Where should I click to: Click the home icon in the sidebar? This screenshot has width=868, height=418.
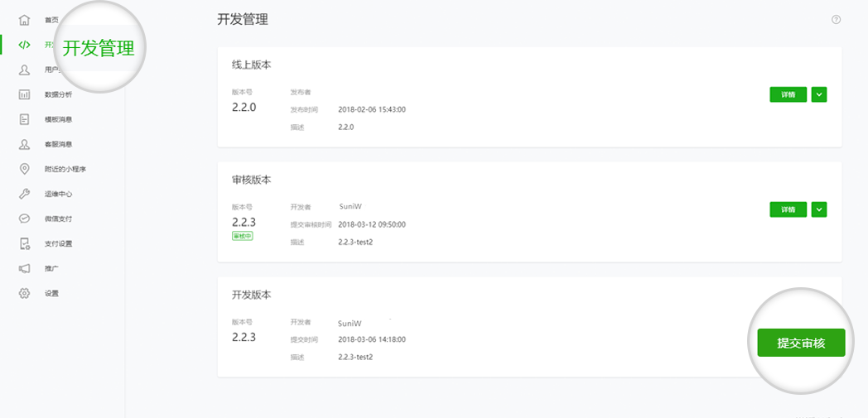pyautogui.click(x=25, y=20)
